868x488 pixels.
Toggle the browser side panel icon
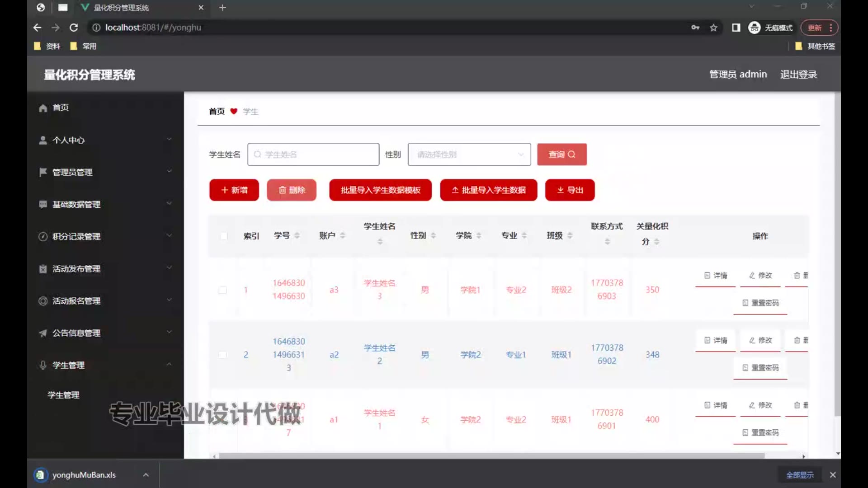point(736,28)
